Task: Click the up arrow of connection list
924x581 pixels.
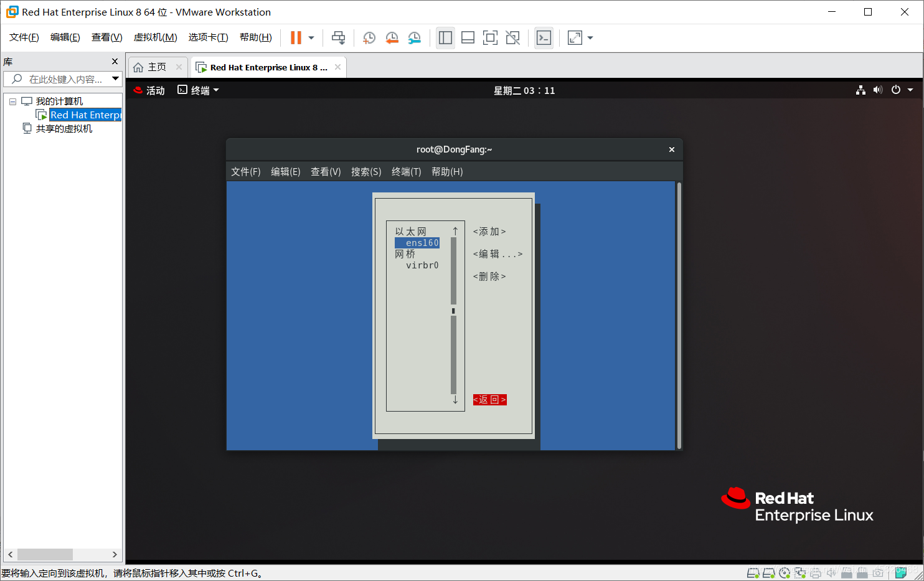Action: (455, 232)
